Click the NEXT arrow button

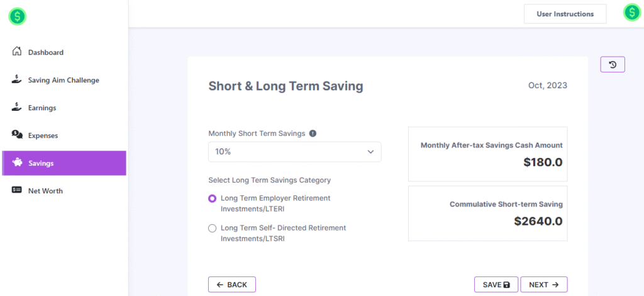(543, 285)
